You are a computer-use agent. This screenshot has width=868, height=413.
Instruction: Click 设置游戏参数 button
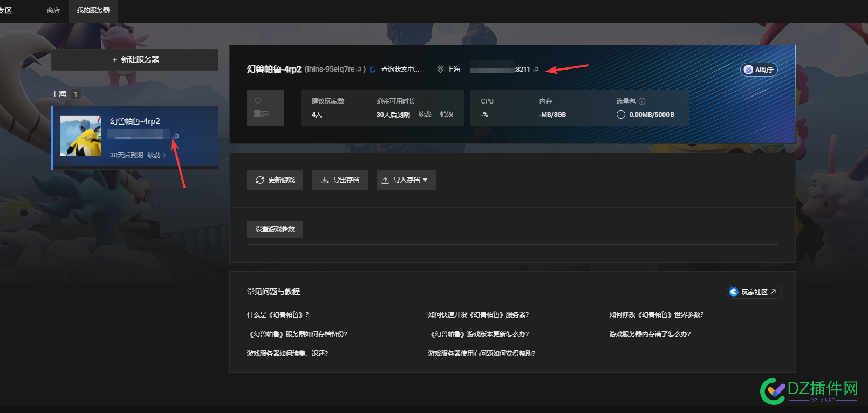[275, 229]
